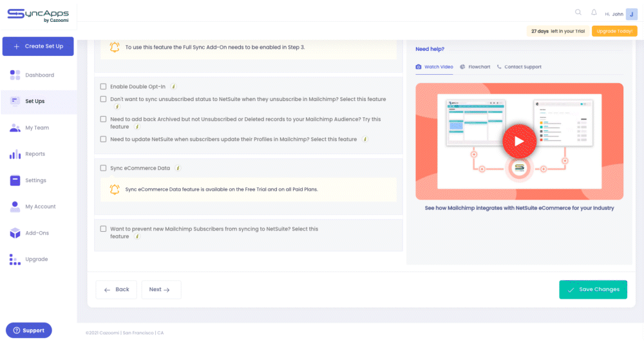This screenshot has width=644, height=349.
Task: Click the Set Ups sidebar icon
Action: (15, 101)
